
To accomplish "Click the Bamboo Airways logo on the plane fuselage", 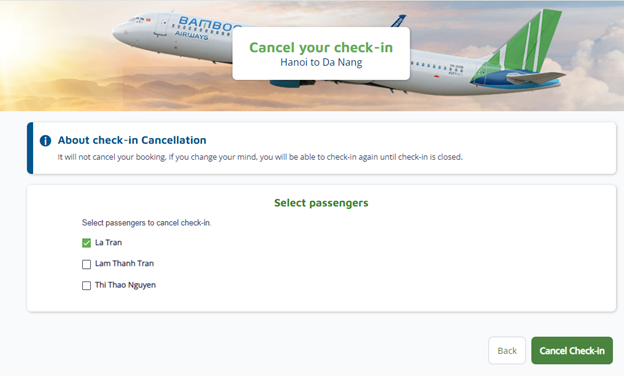I will tap(205, 27).
